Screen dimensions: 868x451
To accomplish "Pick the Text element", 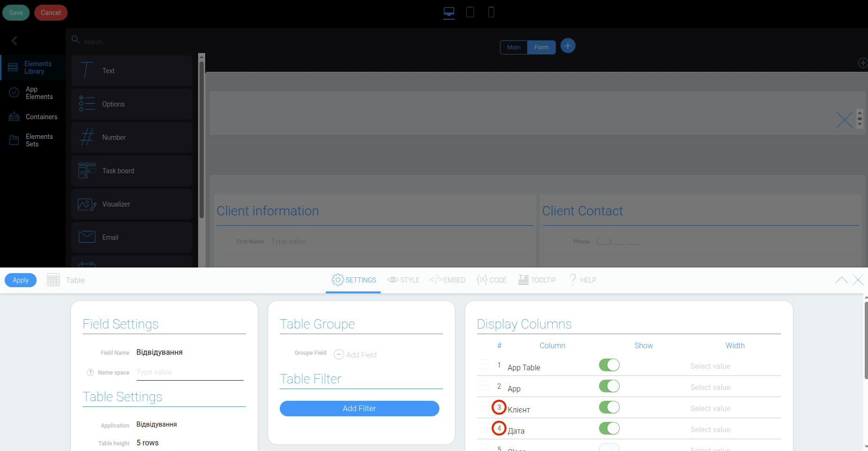I will [x=132, y=71].
